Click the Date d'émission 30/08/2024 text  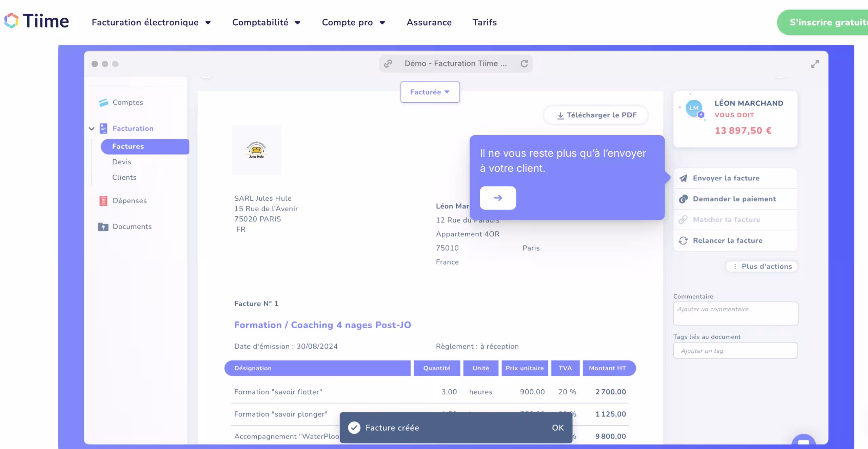point(286,346)
